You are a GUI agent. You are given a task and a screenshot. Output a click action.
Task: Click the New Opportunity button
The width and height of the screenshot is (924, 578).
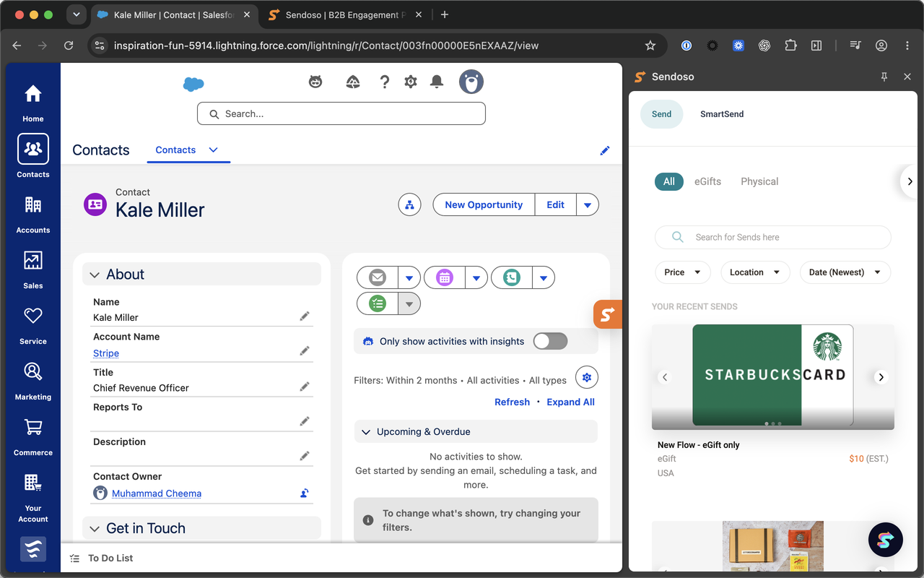(484, 205)
